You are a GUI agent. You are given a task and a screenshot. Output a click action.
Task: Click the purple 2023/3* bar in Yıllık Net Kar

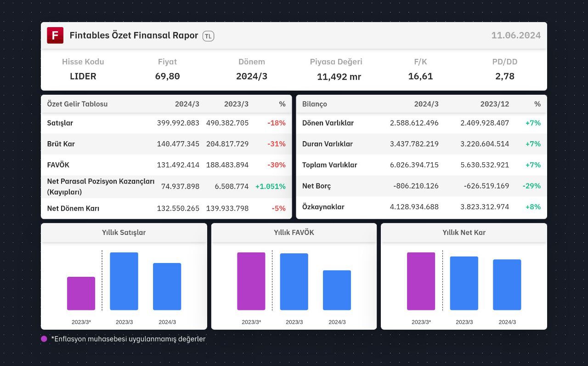421,281
